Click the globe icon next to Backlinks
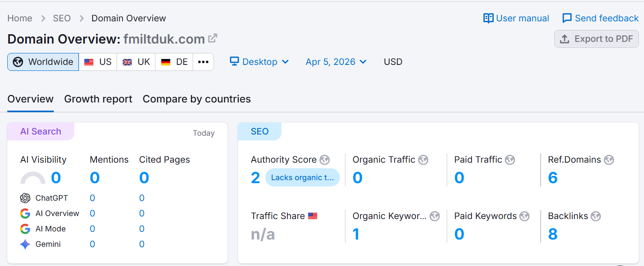 pyautogui.click(x=596, y=216)
